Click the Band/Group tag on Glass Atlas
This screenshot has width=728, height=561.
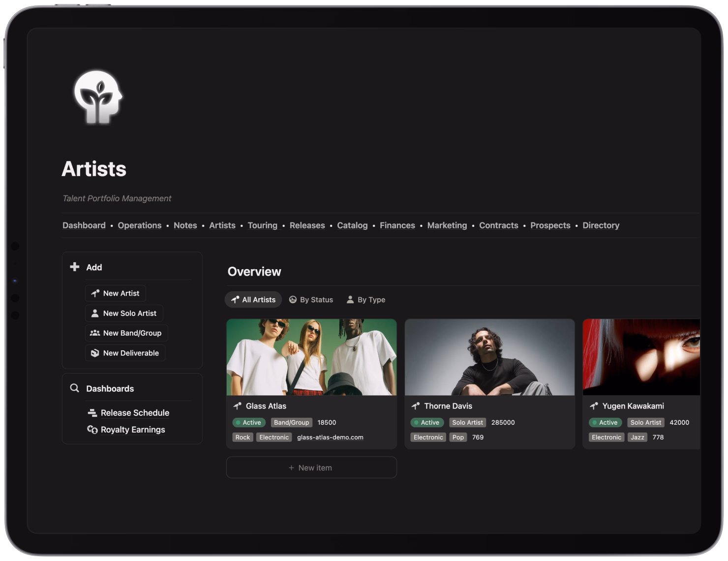[291, 423]
